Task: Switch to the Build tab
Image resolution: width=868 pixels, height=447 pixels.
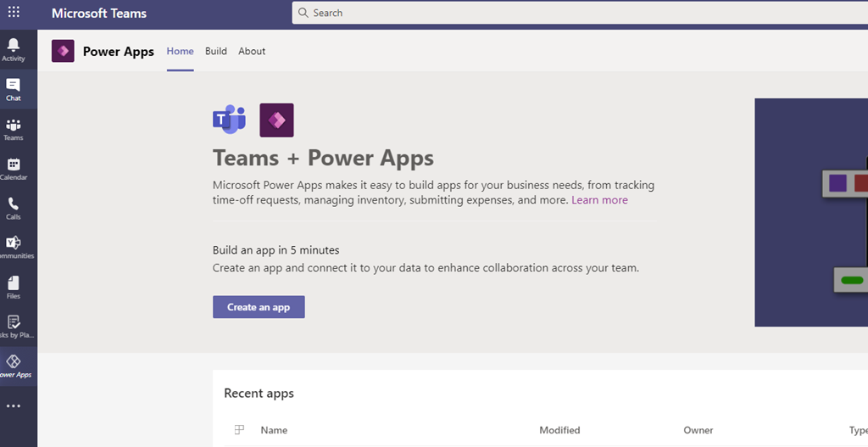Action: coord(216,51)
